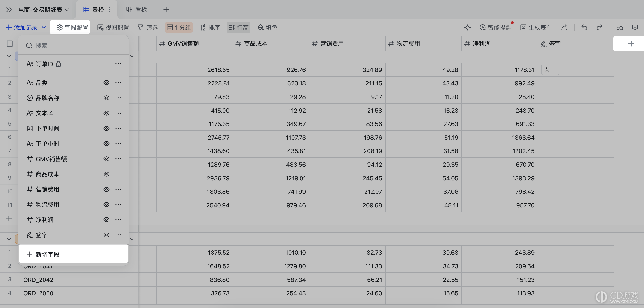Image resolution: width=644 pixels, height=308 pixels.
Task: Open more options for 净利润 field
Action: tap(118, 220)
